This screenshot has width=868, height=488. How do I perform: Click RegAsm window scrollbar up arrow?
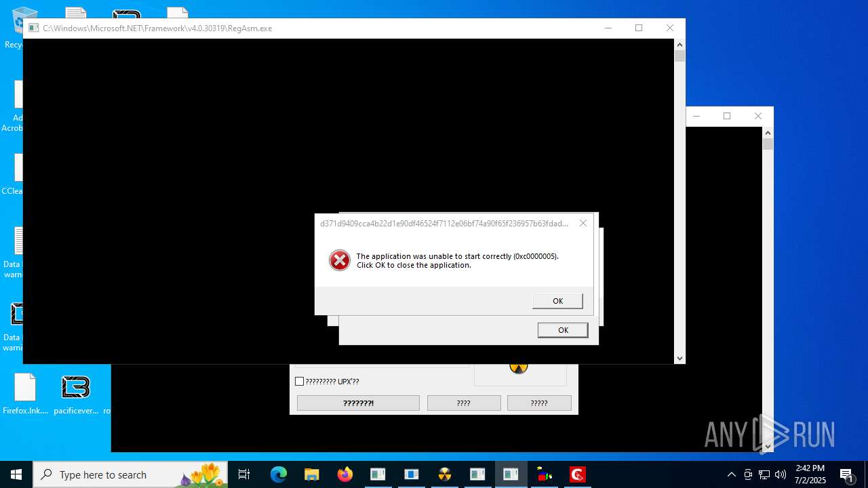[x=679, y=44]
